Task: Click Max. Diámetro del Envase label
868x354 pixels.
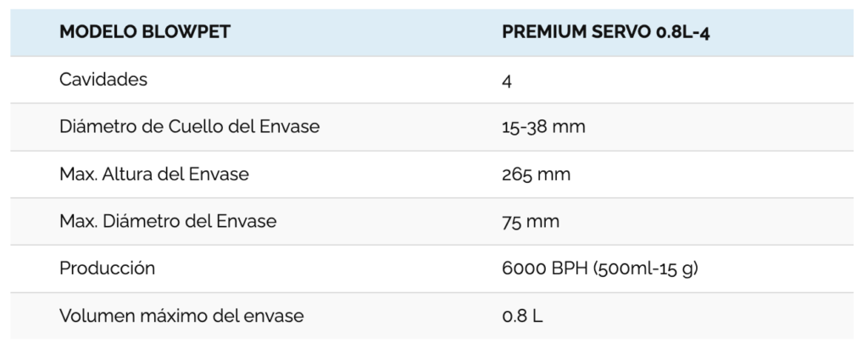Action: 169,221
